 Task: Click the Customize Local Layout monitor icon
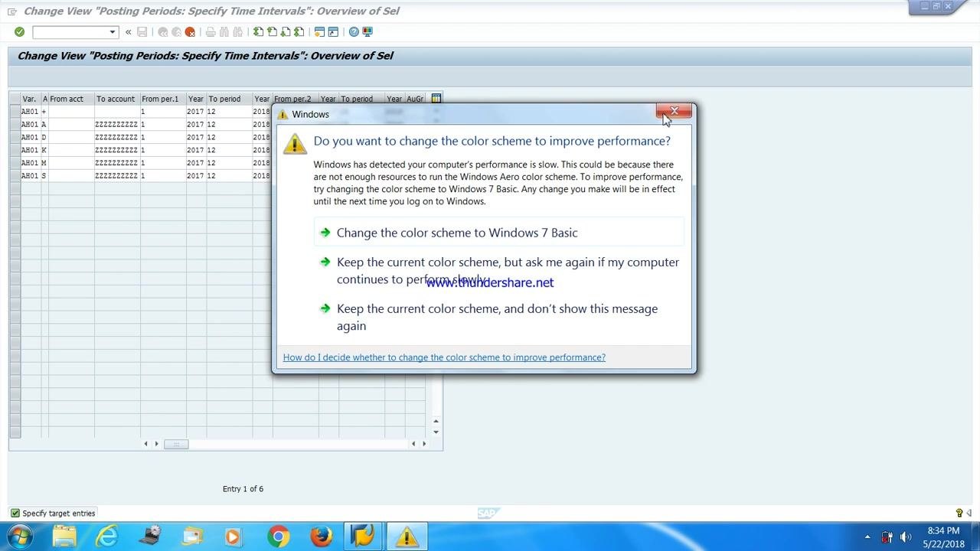367,31
